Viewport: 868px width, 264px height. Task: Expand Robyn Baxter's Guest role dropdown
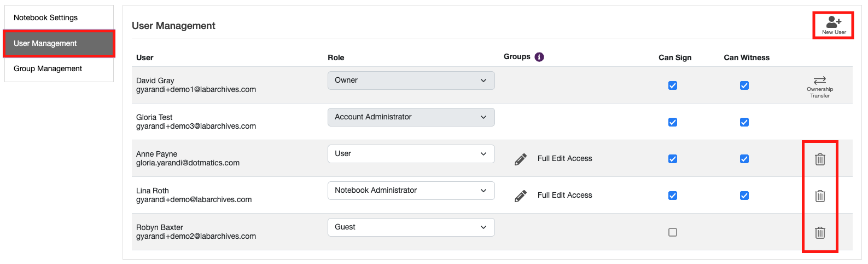pyautogui.click(x=411, y=227)
